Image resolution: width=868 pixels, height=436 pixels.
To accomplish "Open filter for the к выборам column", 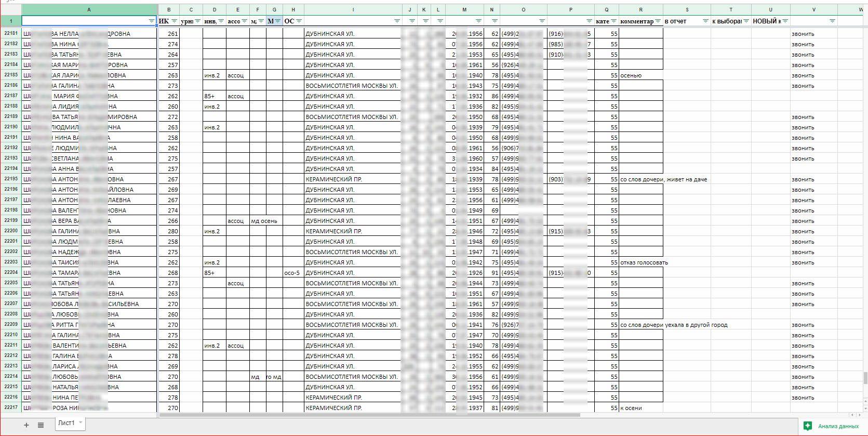I will (x=746, y=21).
